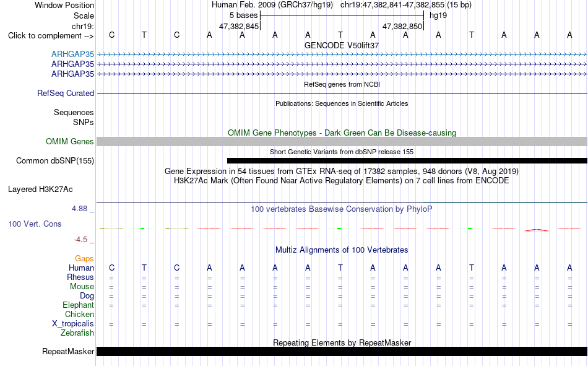The image size is (588, 366).
Task: Select the 'Zebrafish' alignment row label
Action: coord(77,333)
